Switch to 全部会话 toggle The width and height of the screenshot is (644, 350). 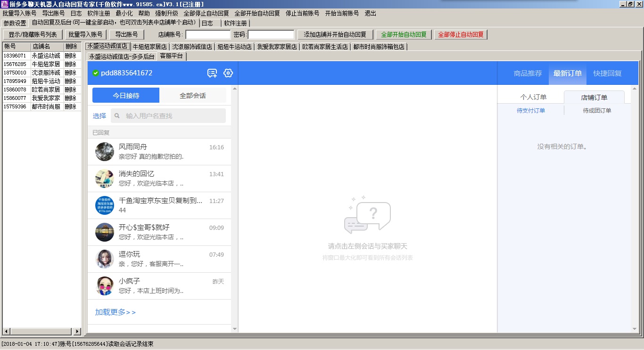(193, 96)
